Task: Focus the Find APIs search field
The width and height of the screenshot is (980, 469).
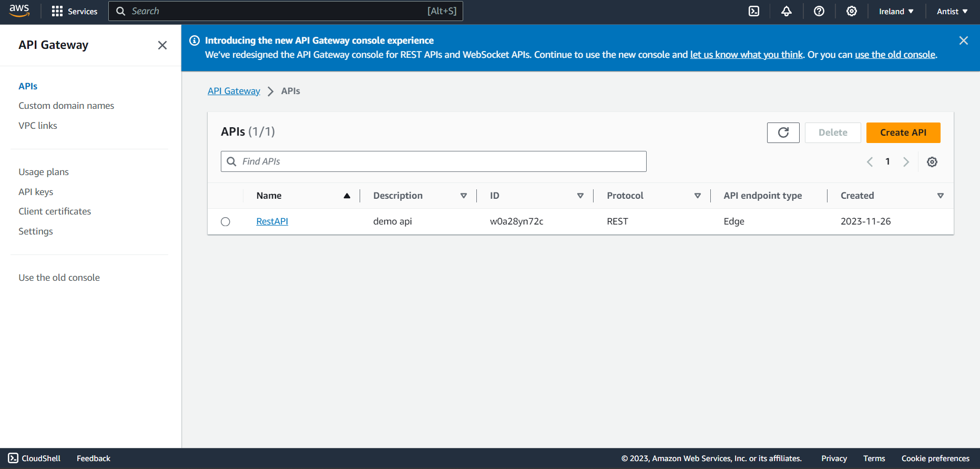Action: click(434, 161)
